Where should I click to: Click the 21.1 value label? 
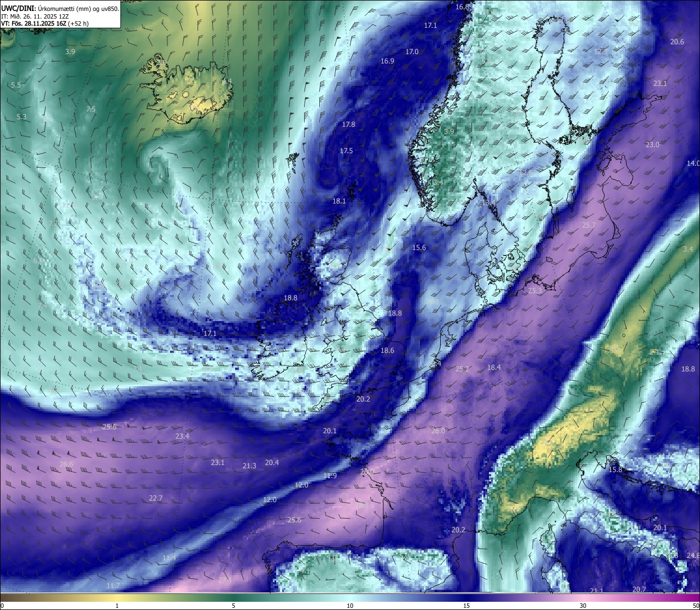pyautogui.click(x=597, y=591)
